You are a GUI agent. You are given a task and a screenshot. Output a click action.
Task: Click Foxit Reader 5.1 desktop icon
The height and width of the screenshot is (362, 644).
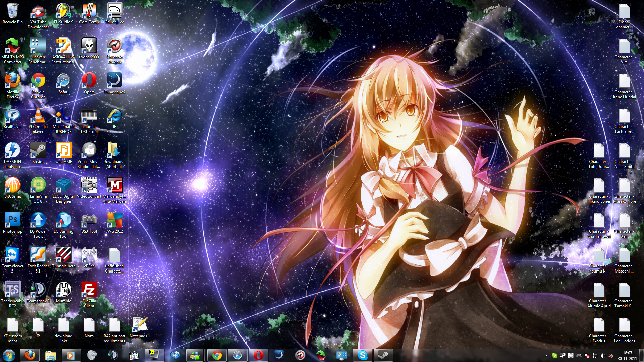[x=38, y=260]
